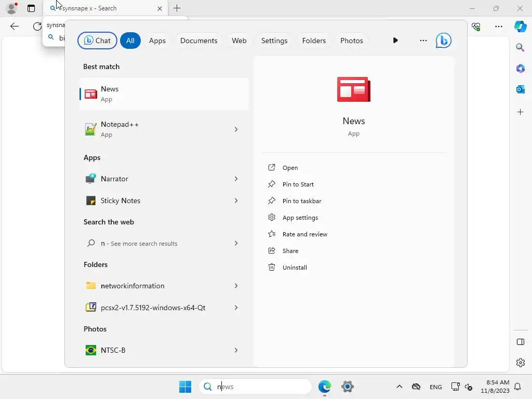532x399 pixels.
Task: Open Edge Settings and more menu
Action: pyautogui.click(x=498, y=26)
